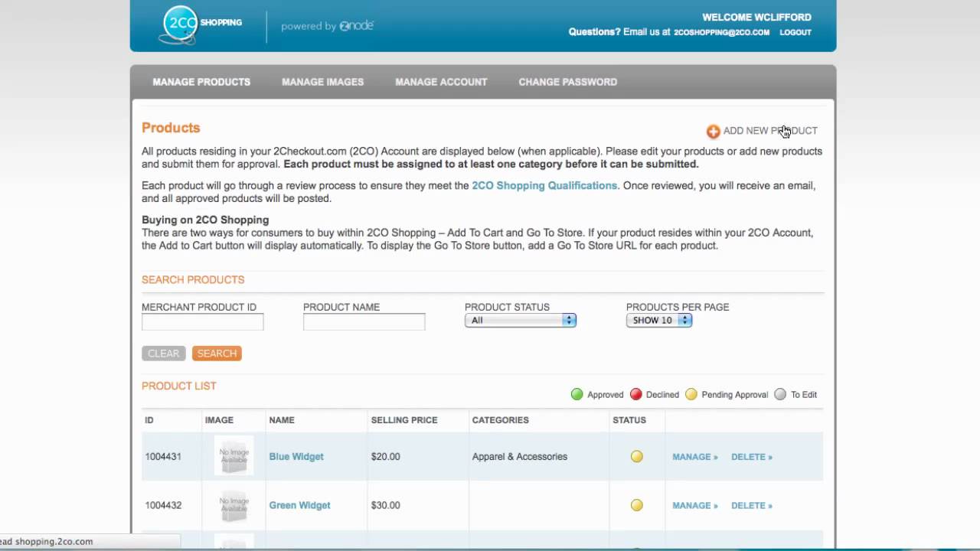Focus the Product Name search field
This screenshot has height=551, width=980.
click(x=364, y=322)
